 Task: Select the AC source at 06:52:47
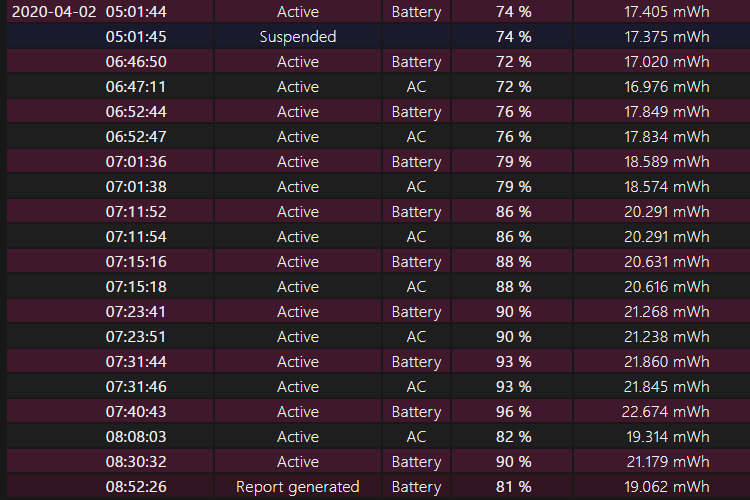pyautogui.click(x=416, y=136)
